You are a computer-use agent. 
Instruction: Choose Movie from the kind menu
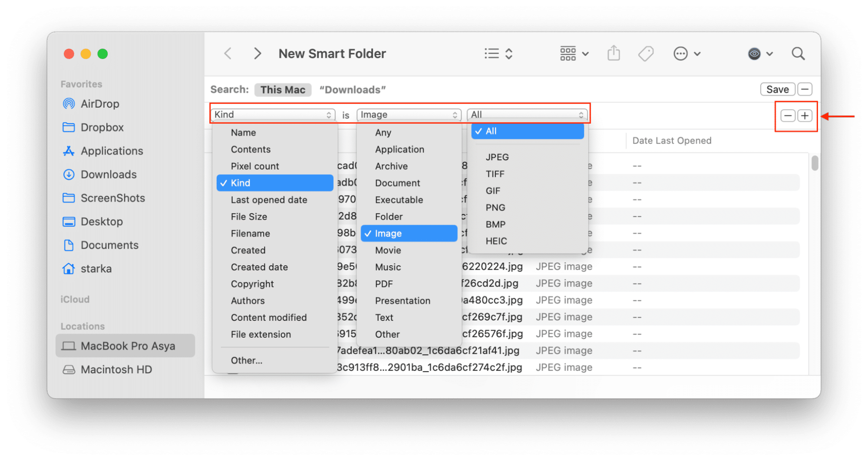(x=387, y=250)
